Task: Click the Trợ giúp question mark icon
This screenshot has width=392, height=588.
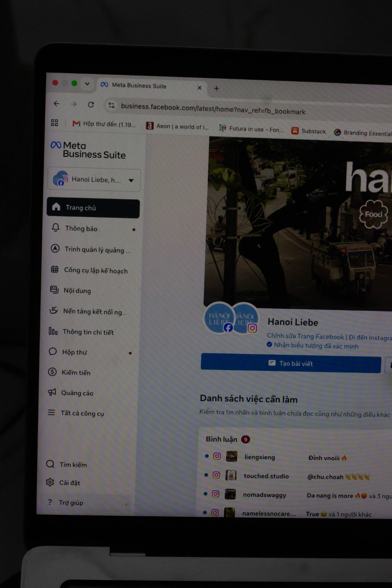Action: tap(50, 502)
